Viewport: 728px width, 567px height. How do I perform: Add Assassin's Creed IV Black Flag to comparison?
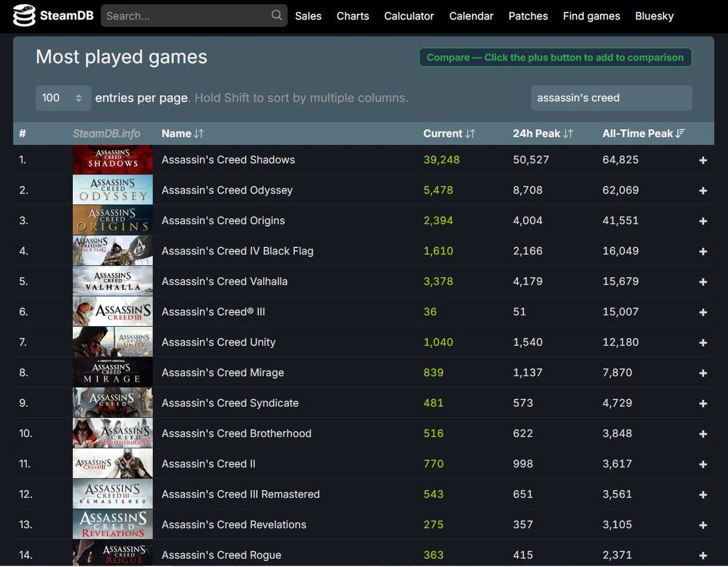703,251
